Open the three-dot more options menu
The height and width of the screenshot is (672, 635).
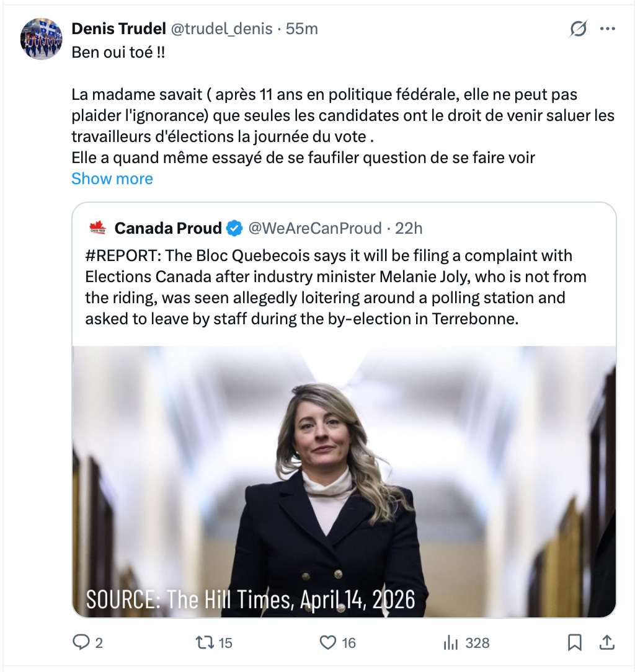click(608, 29)
